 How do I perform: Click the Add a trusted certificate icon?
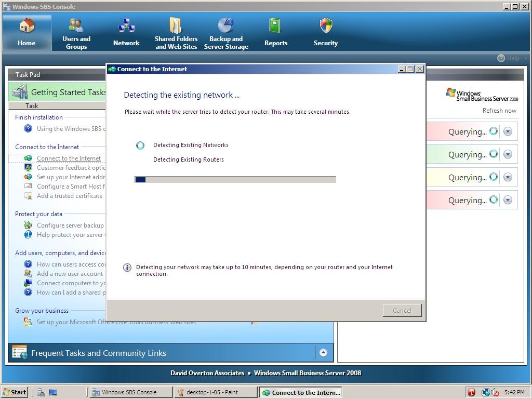(28, 196)
